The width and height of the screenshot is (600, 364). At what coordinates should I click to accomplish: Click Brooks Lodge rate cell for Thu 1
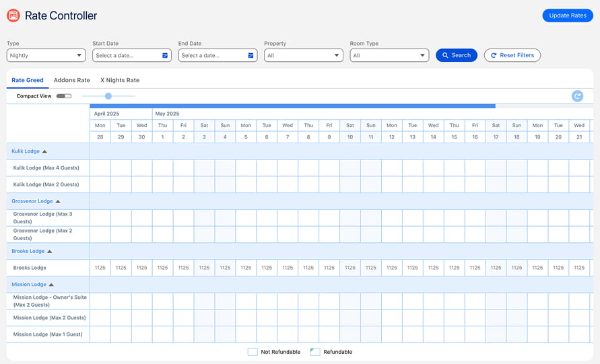point(162,268)
